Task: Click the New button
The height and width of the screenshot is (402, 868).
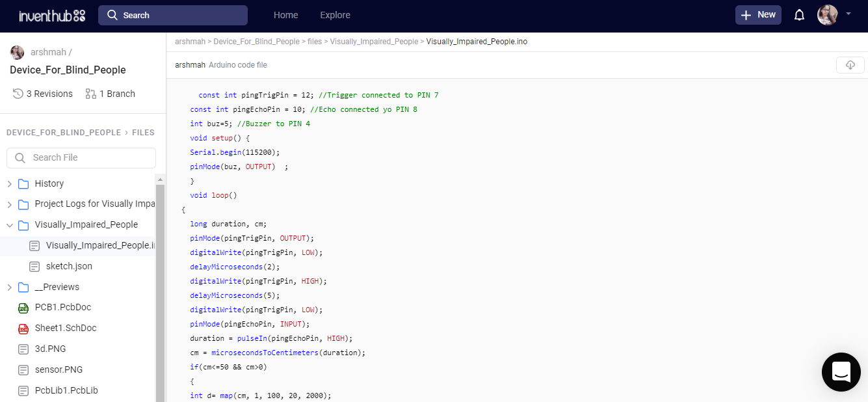Action: tap(758, 15)
